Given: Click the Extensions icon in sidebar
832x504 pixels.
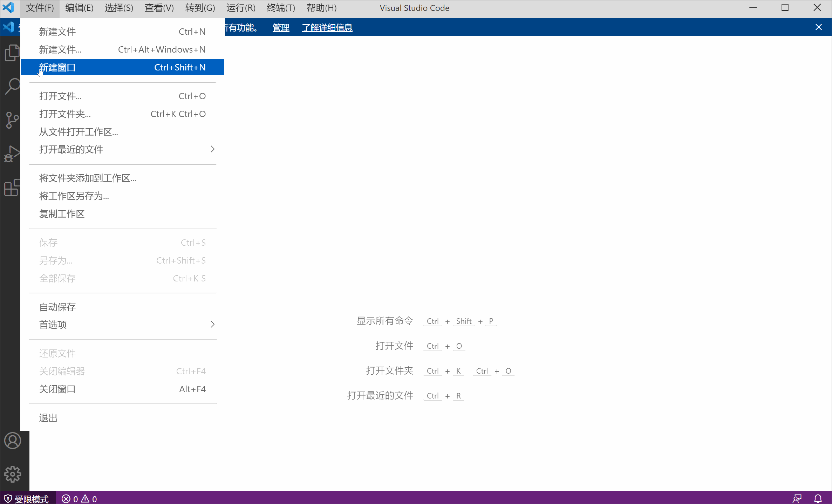Looking at the screenshot, I should coord(13,189).
